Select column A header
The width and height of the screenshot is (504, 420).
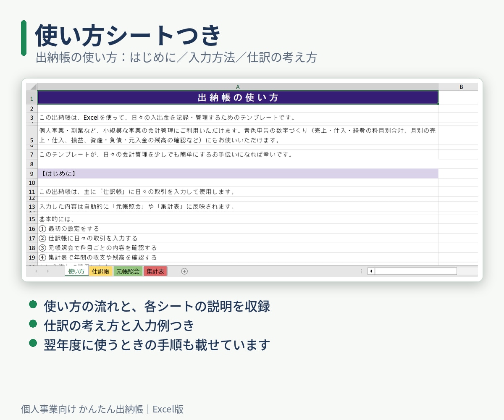238,87
